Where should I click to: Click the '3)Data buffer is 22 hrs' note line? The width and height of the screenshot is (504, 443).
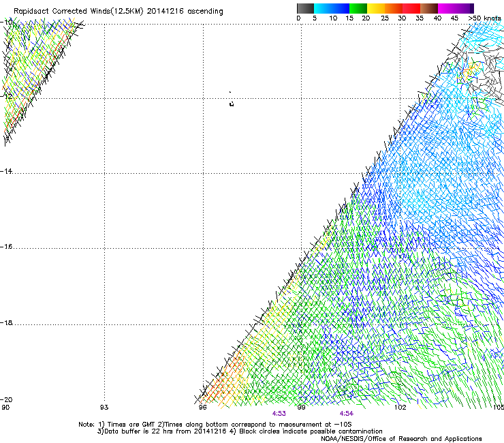pyautogui.click(x=240, y=431)
